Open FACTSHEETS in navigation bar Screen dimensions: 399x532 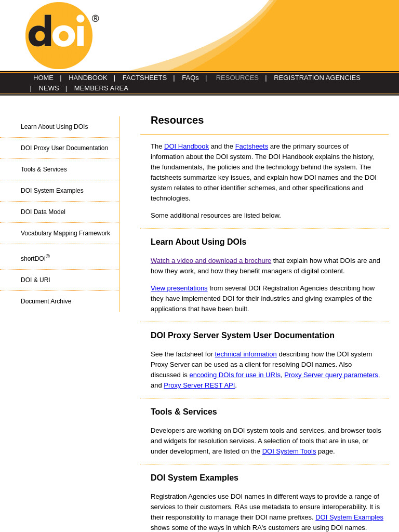(x=144, y=78)
